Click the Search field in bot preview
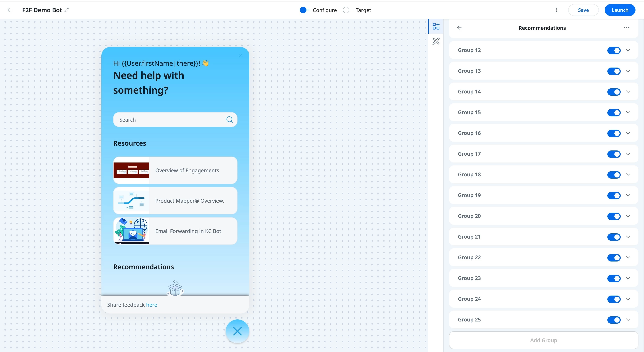The image size is (644, 352). click(175, 120)
